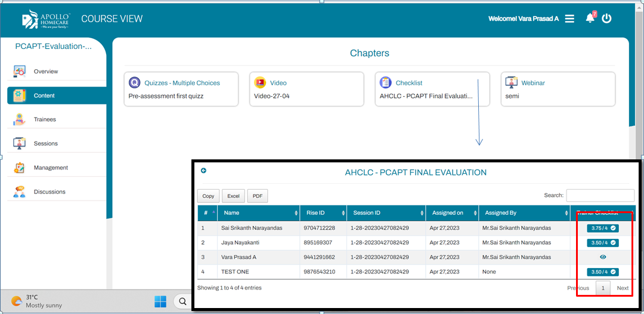Open the Trainees sidebar menu

(x=45, y=119)
